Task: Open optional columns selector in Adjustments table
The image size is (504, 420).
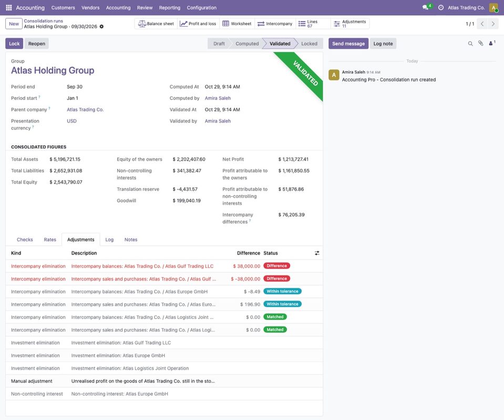Action: [x=317, y=253]
